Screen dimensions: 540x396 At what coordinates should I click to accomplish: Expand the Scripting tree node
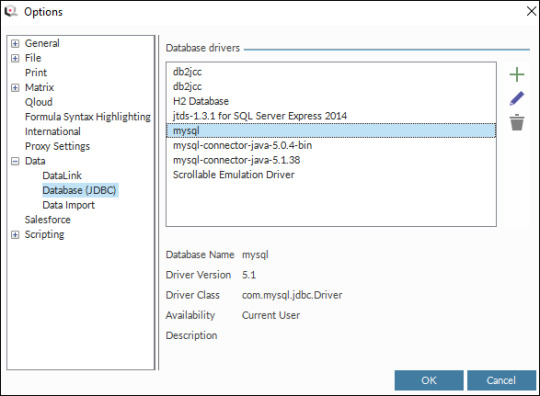(15, 235)
